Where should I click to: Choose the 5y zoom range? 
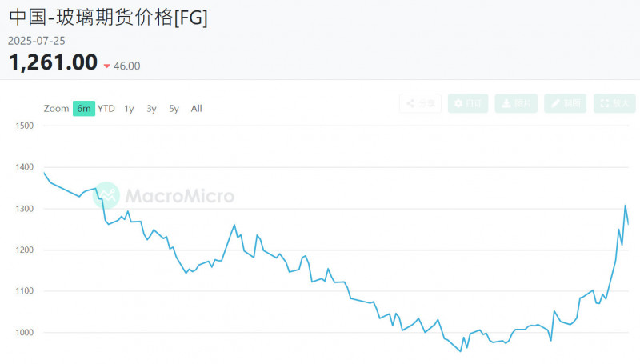[x=174, y=109]
